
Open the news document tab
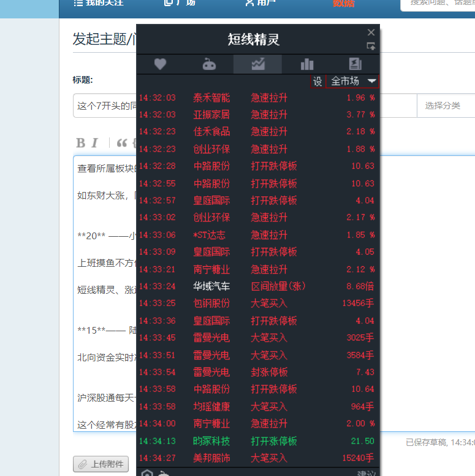tap(355, 64)
